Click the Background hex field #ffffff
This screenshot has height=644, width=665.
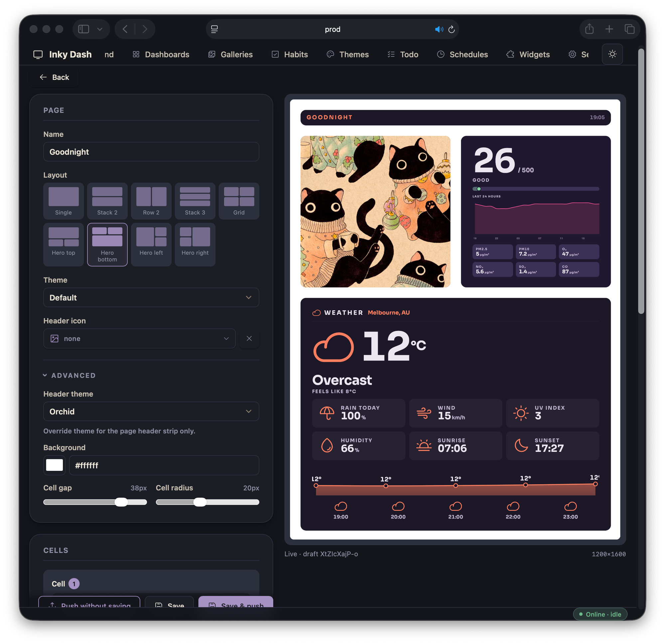(164, 465)
